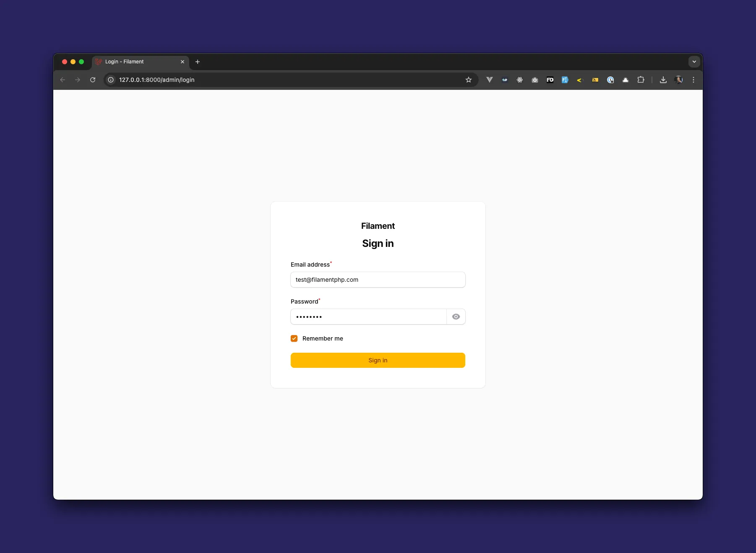This screenshot has height=553, width=756.
Task: Select the Vimium extension icon
Action: point(489,80)
